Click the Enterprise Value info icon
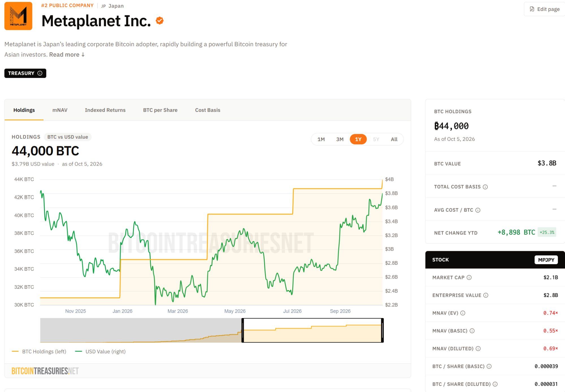The width and height of the screenshot is (565, 392). 486,295
